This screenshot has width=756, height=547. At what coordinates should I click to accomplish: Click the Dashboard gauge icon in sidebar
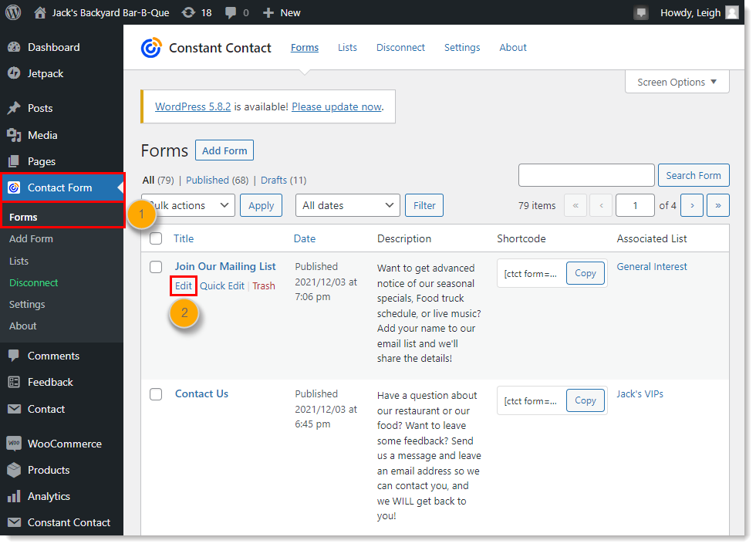point(14,47)
